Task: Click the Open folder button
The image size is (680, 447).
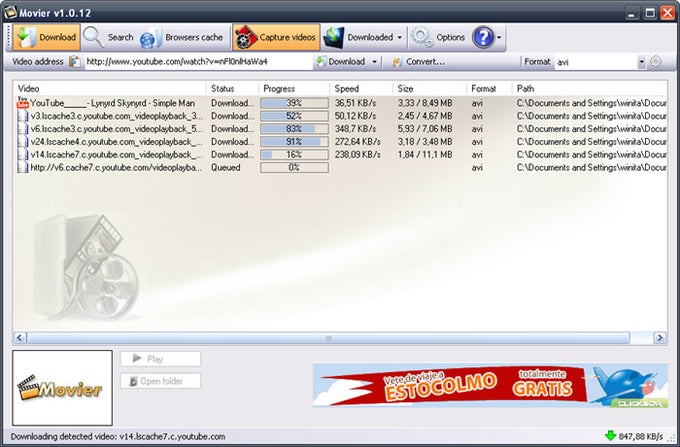Action: tap(160, 381)
